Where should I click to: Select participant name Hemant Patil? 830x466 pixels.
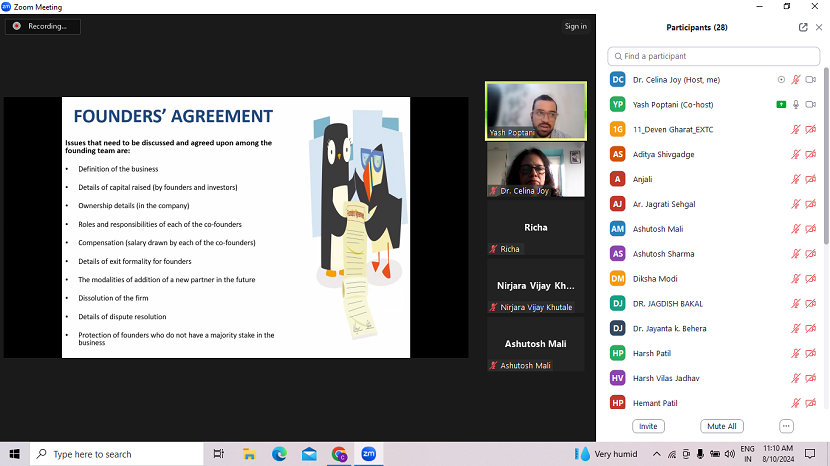tap(655, 403)
